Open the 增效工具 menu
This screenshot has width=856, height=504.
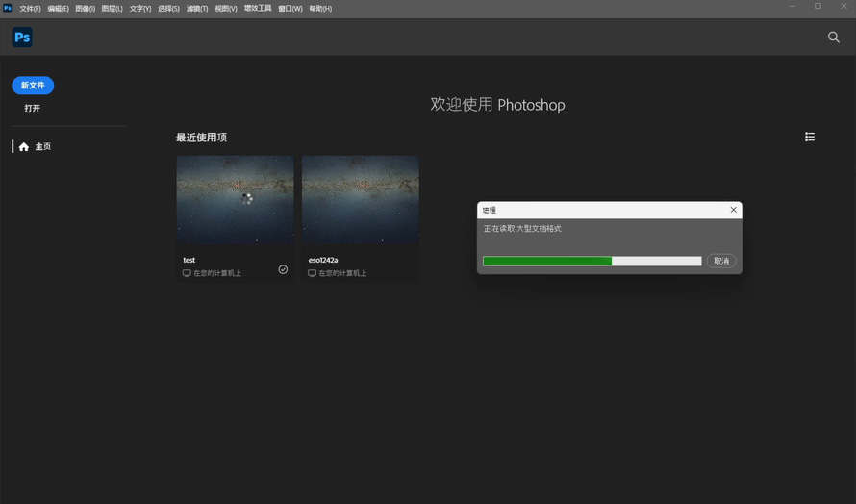pyautogui.click(x=258, y=9)
